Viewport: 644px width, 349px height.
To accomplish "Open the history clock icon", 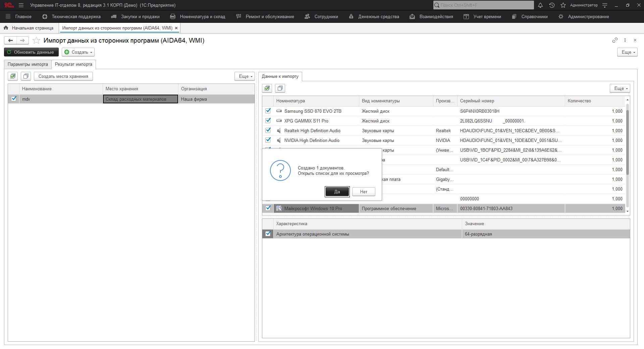I will click(x=552, y=5).
